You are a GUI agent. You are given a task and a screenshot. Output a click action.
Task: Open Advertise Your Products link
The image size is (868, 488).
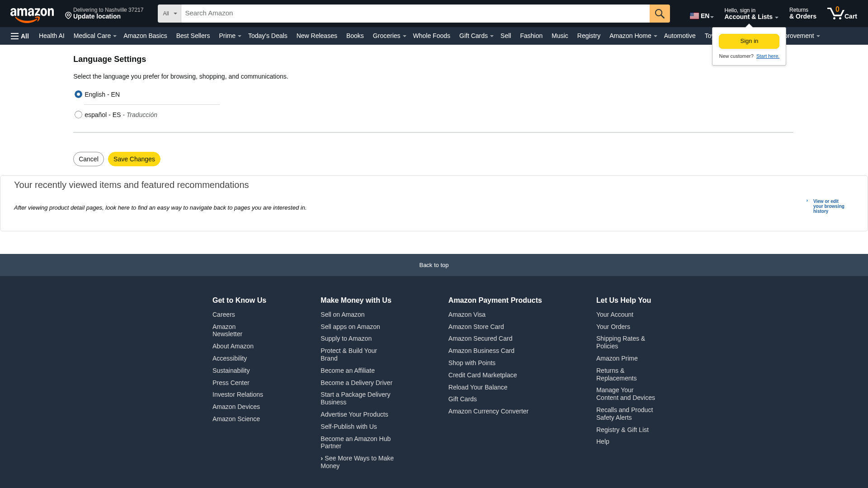click(x=354, y=414)
